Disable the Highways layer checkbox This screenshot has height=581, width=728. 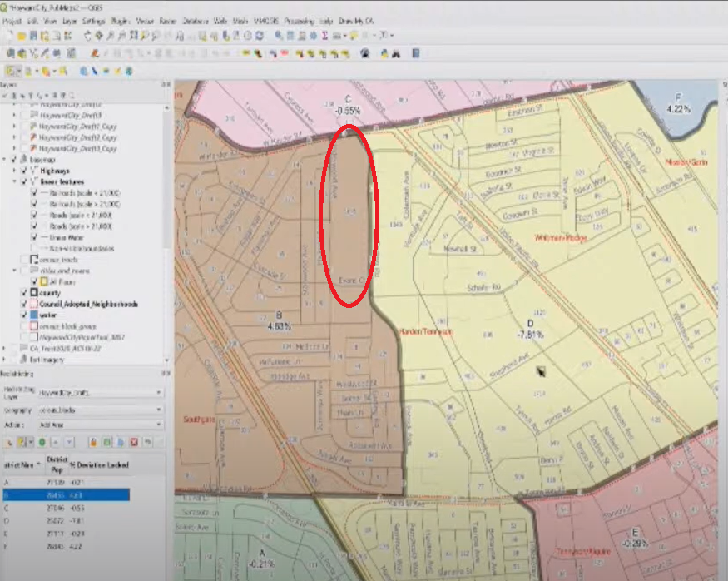[x=24, y=170]
